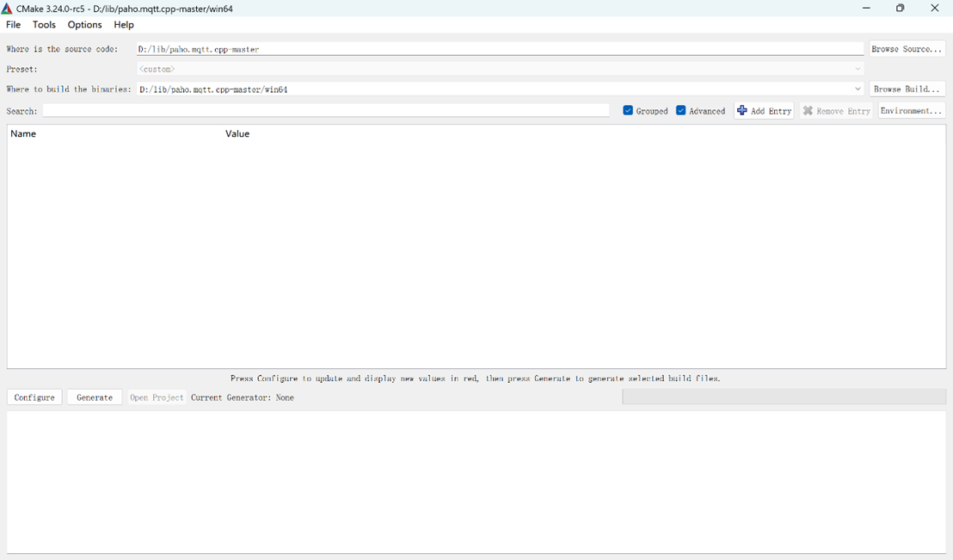
Task: Restore down the CMake window
Action: [901, 8]
